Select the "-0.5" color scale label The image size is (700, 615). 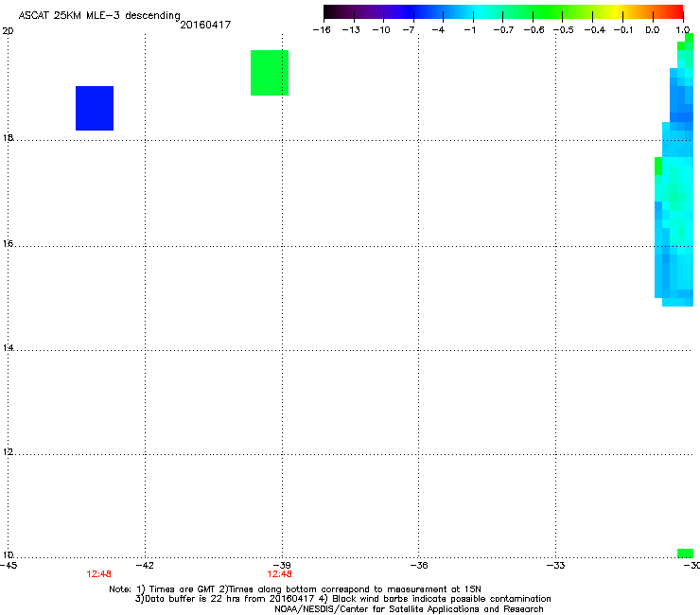(564, 30)
